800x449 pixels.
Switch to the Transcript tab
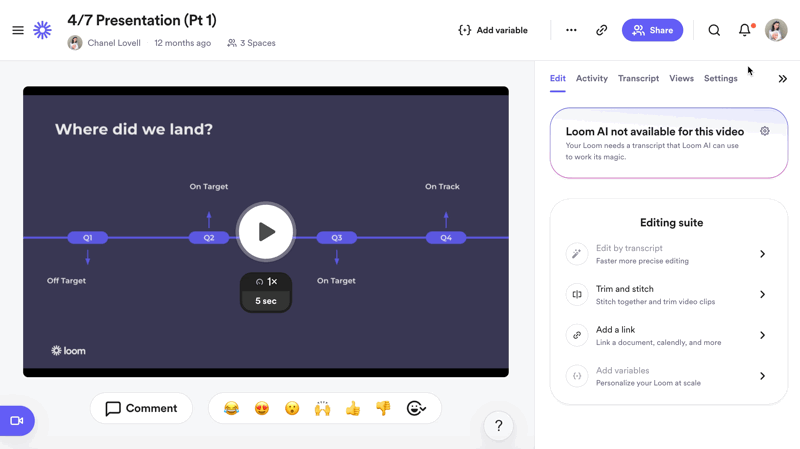tap(638, 78)
